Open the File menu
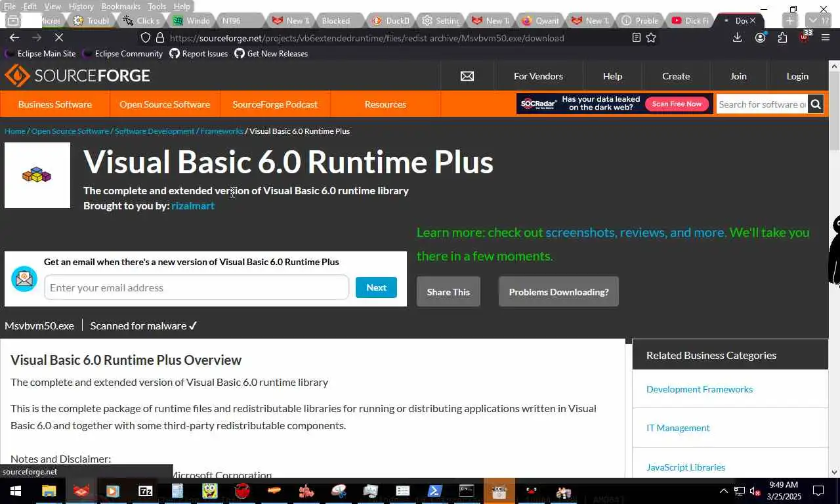The width and height of the screenshot is (840, 504). [x=10, y=6]
